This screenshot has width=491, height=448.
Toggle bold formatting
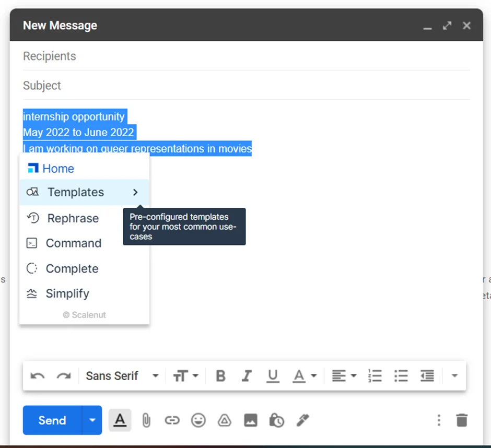click(x=220, y=375)
